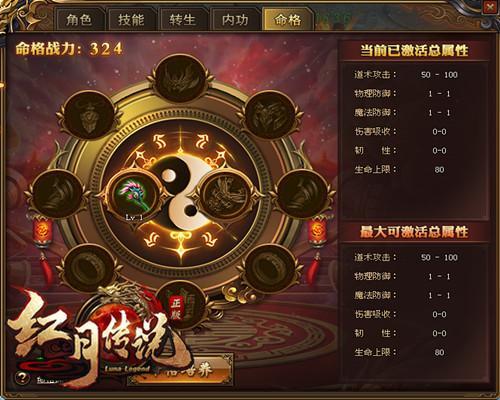The height and width of the screenshot is (400, 500).
Task: Select the lower-right ring fate slot
Action: (270, 268)
